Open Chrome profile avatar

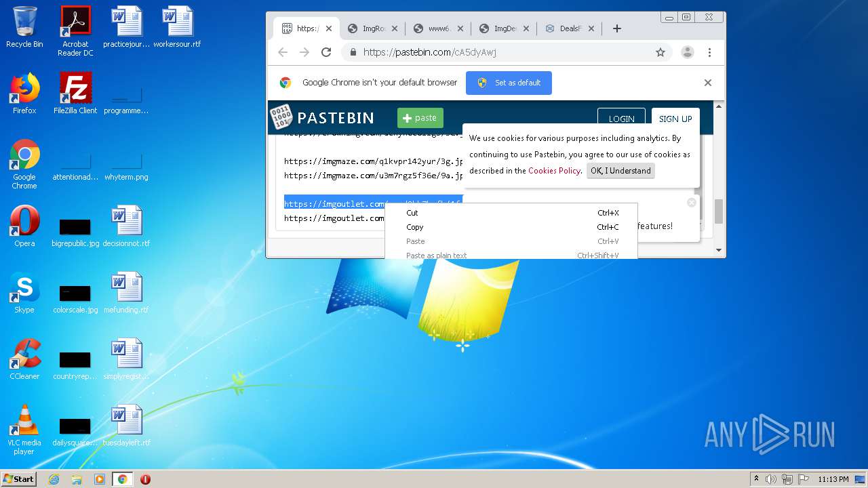pos(687,52)
